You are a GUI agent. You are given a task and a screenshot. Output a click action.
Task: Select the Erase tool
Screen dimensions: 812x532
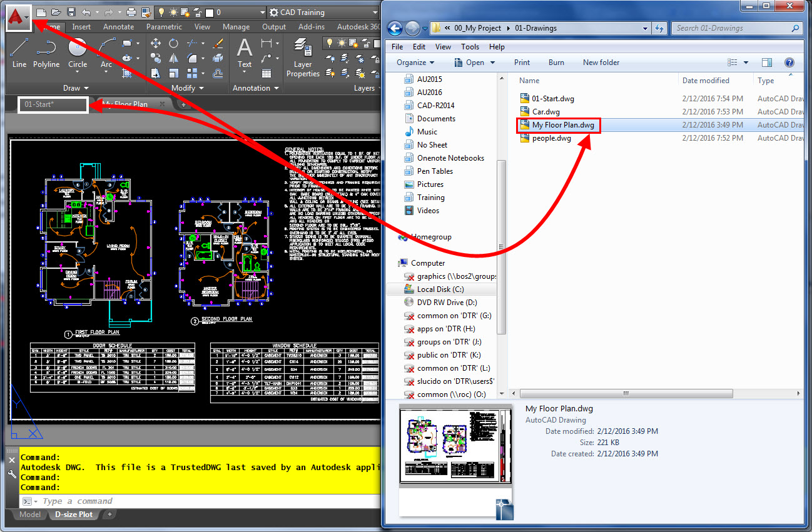(218, 43)
